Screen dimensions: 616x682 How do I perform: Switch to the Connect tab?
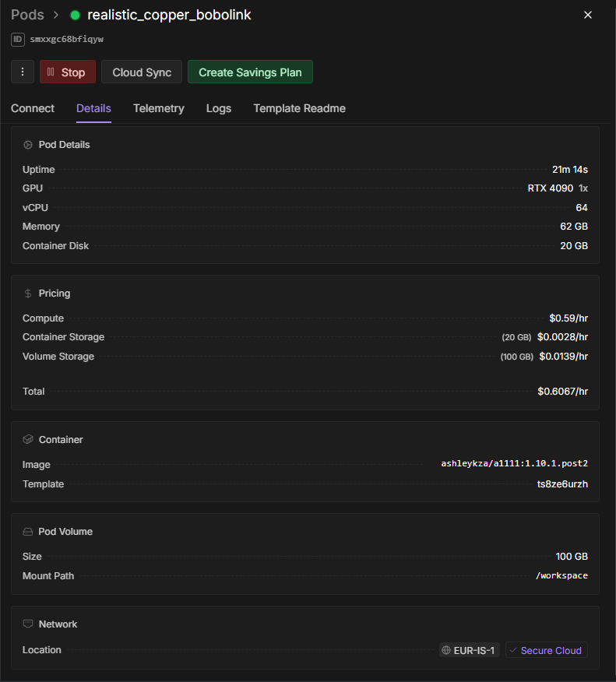(x=33, y=108)
